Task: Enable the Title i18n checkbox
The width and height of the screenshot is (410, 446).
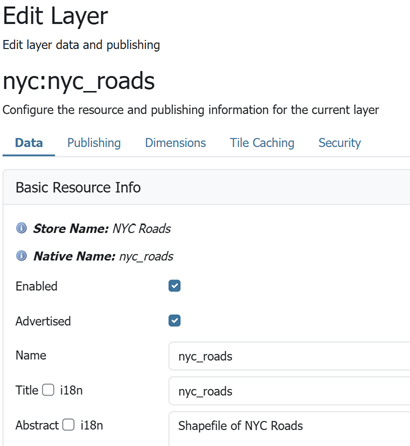Action: pos(48,390)
